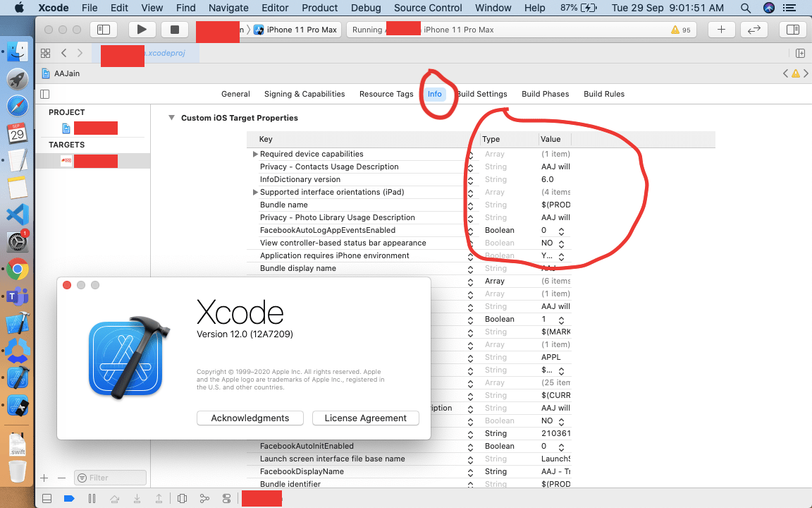Open the Source Control menu

tap(427, 8)
